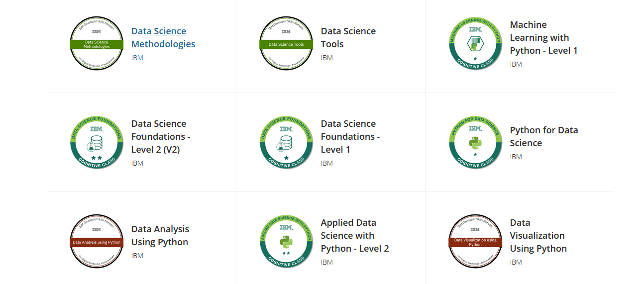Open the Data Science Methodologies link
This screenshot has width=644, height=284.
coord(163,38)
